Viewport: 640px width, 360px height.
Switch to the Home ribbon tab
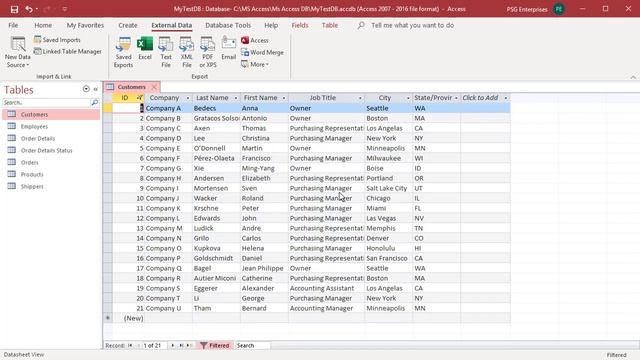point(43,25)
